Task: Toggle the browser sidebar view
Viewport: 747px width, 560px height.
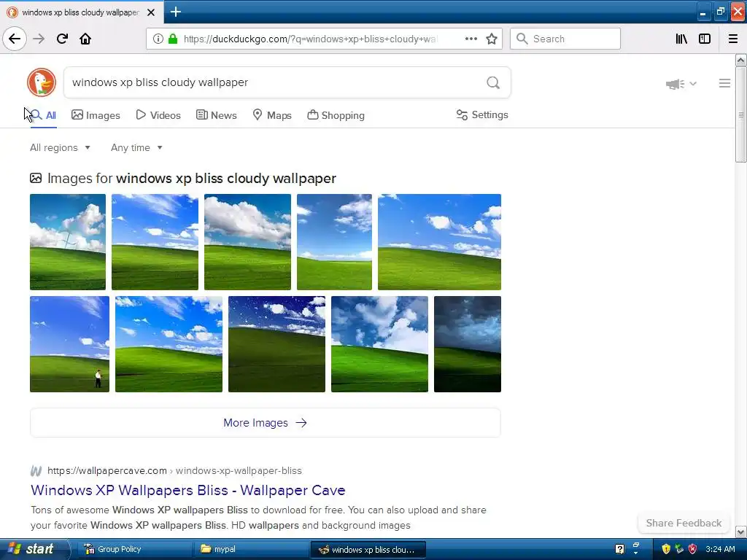Action: [705, 39]
